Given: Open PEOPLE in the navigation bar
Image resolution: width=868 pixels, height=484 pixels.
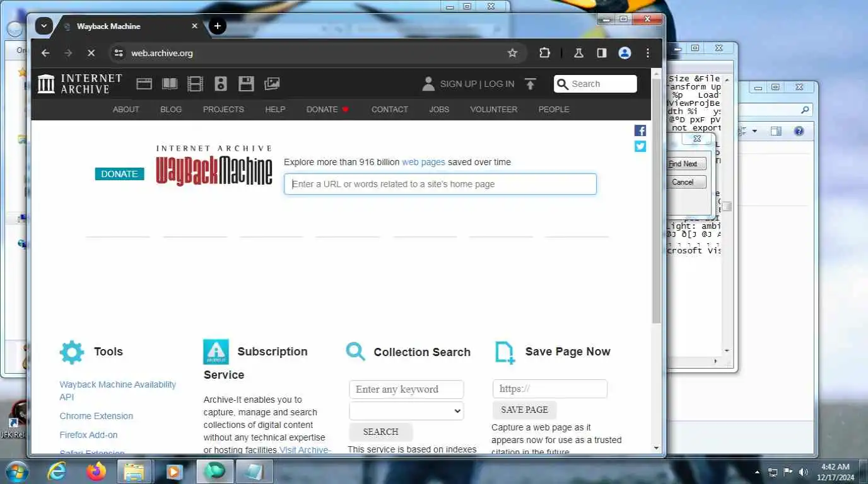Looking at the screenshot, I should click(x=554, y=109).
